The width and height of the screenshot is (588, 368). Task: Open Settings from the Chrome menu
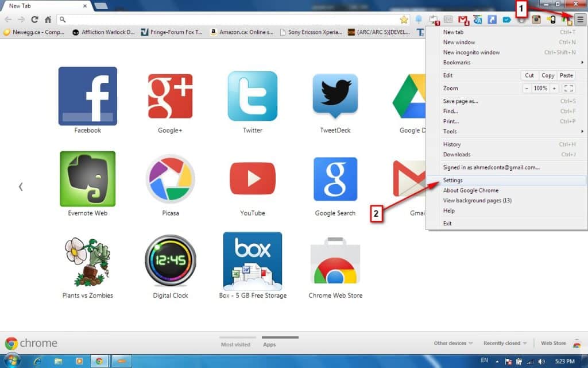506,180
